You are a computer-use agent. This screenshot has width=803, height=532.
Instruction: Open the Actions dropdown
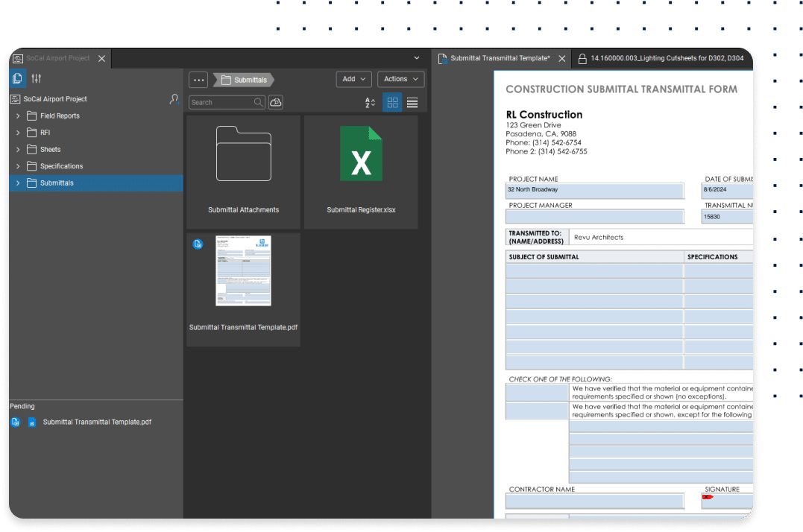coord(401,79)
